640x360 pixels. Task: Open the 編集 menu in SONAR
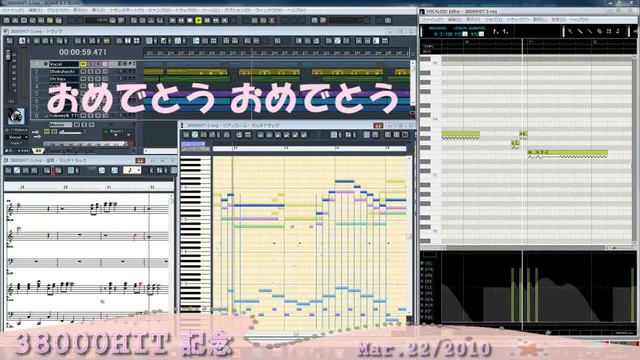pos(35,10)
